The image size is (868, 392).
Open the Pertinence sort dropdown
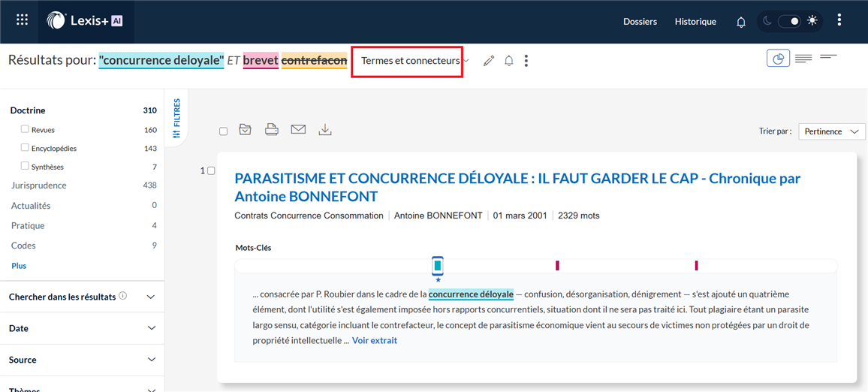pos(831,131)
